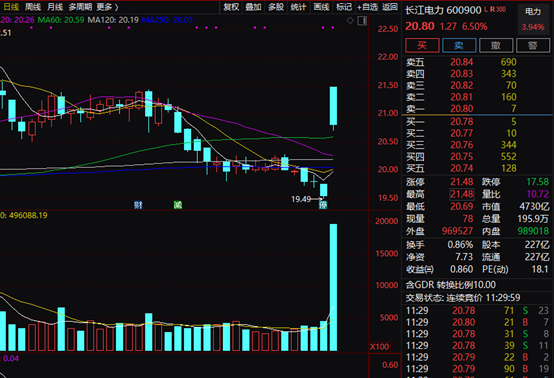
Task: Click the 最低 value 20.69
Action: 462,206
